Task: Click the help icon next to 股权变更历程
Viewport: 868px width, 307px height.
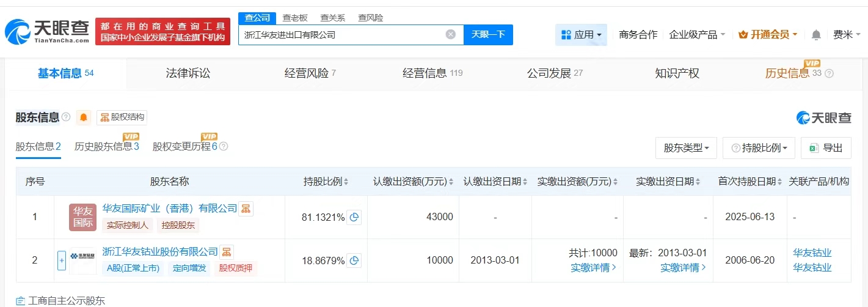Action: tap(224, 147)
